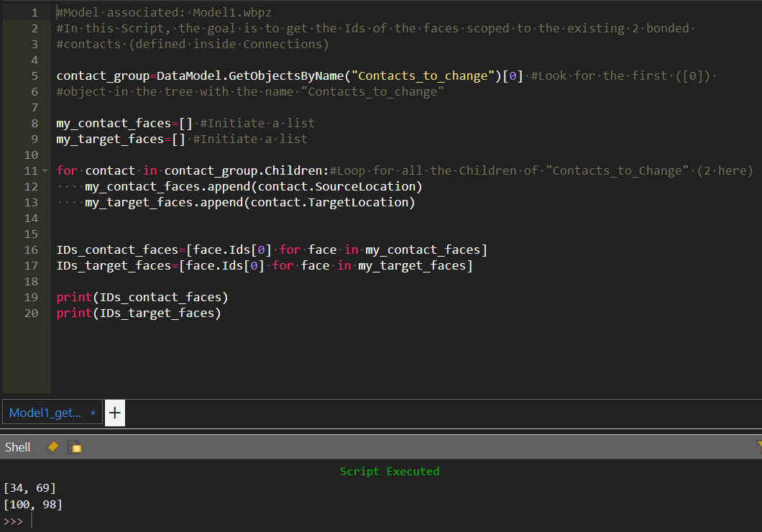Click "GetObjectsByName" in line 5
Image resolution: width=762 pixels, height=532 pixels.
pos(286,75)
